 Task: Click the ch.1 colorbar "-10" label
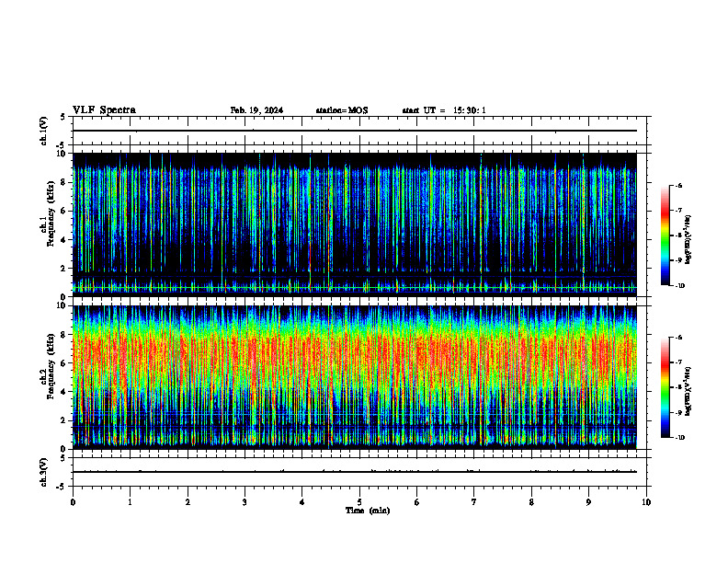pos(679,286)
